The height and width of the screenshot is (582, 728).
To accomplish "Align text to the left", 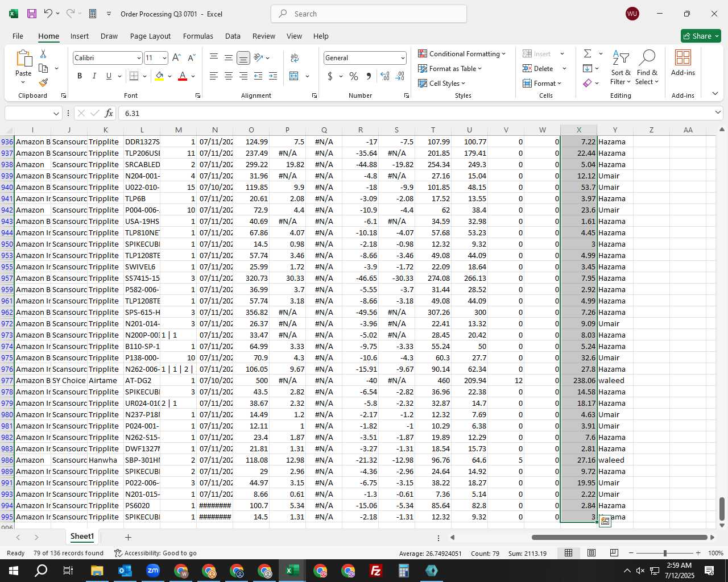I will click(x=213, y=76).
